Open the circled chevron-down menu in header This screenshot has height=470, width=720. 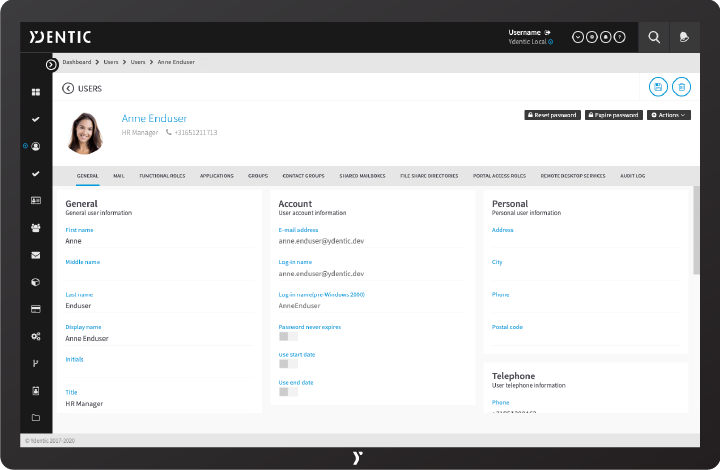pyautogui.click(x=578, y=37)
